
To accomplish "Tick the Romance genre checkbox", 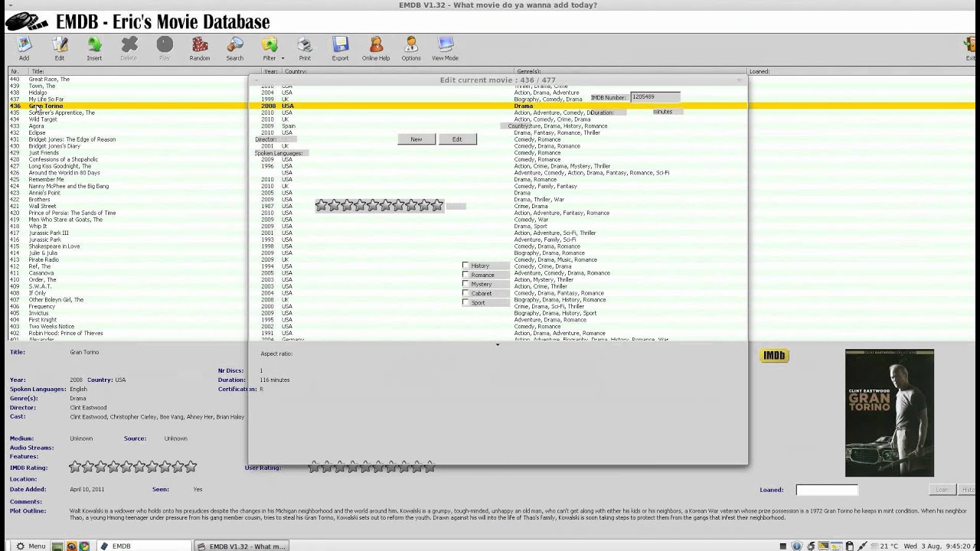I will 465,275.
